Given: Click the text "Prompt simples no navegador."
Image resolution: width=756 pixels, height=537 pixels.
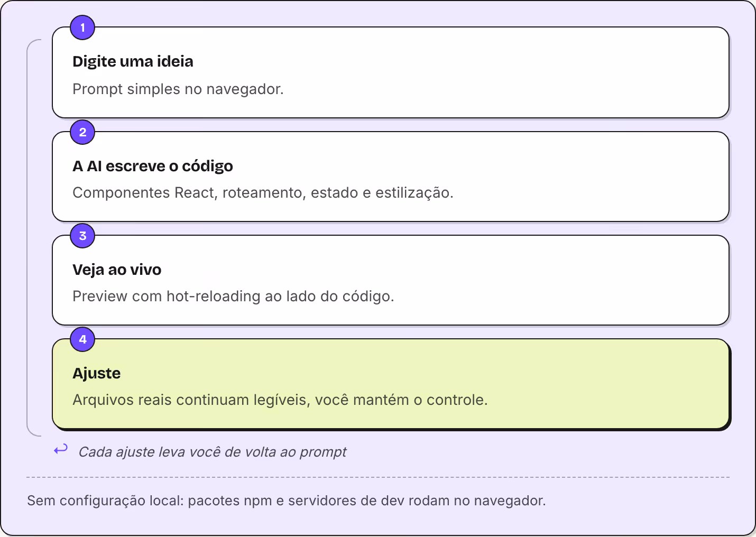Looking at the screenshot, I should point(178,89).
